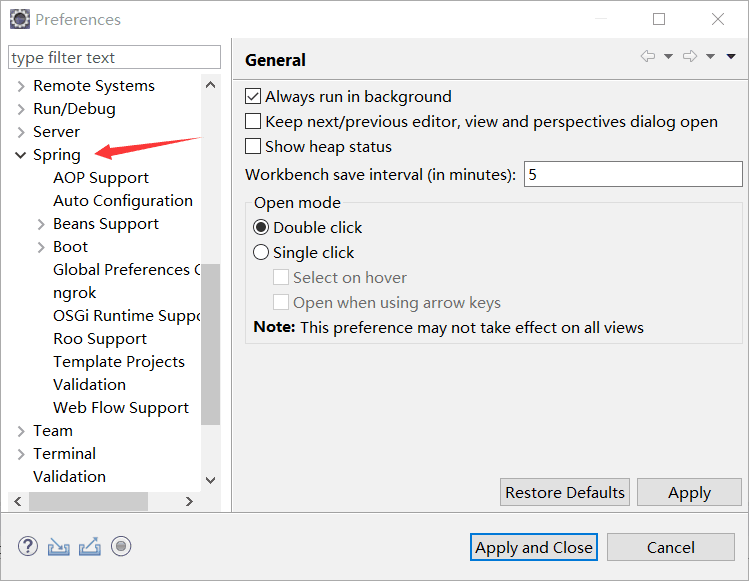749x581 pixels.
Task: Open the forward history dropdown arrow
Action: point(710,56)
